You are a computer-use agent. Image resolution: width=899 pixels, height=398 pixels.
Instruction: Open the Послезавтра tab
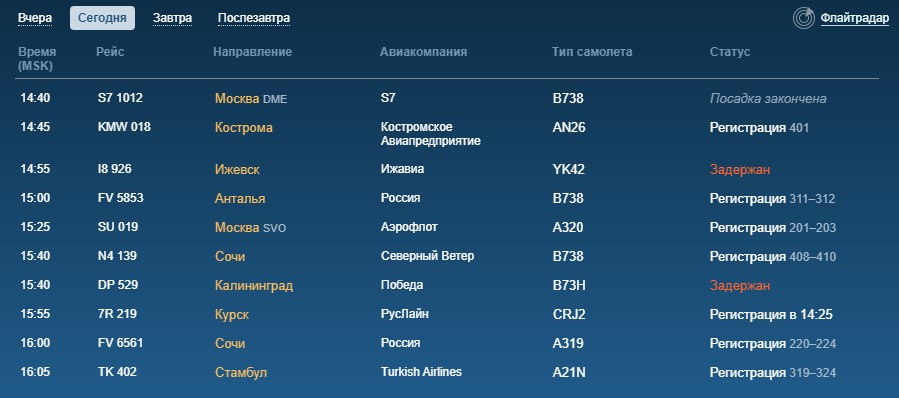(x=253, y=18)
